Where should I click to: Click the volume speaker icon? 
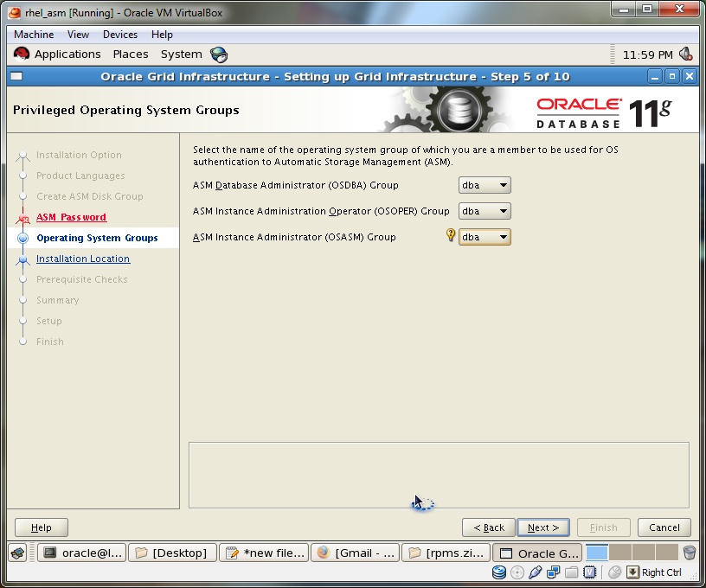686,54
